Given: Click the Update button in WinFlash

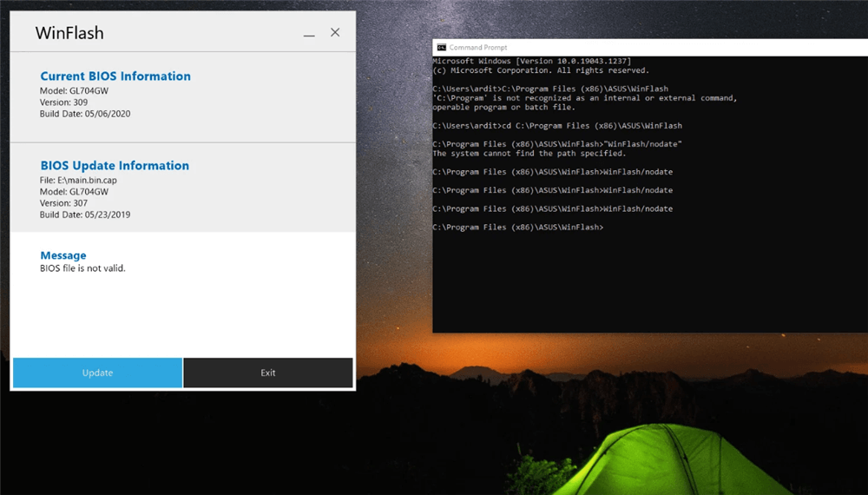Looking at the screenshot, I should (97, 373).
